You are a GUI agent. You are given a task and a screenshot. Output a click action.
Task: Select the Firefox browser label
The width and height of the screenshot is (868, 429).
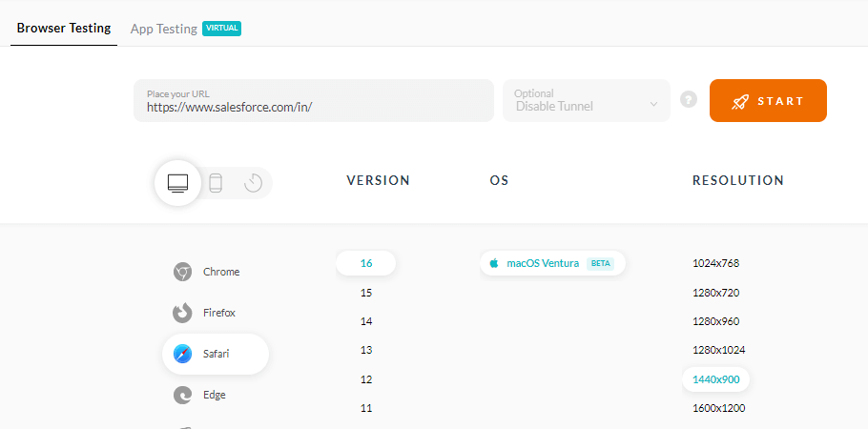coord(219,313)
